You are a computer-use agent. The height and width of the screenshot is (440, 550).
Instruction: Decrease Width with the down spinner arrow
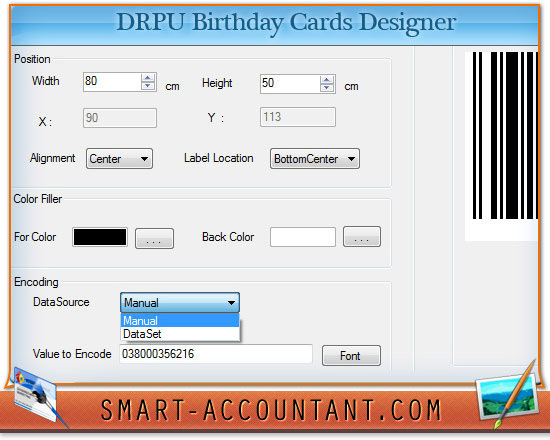point(148,86)
